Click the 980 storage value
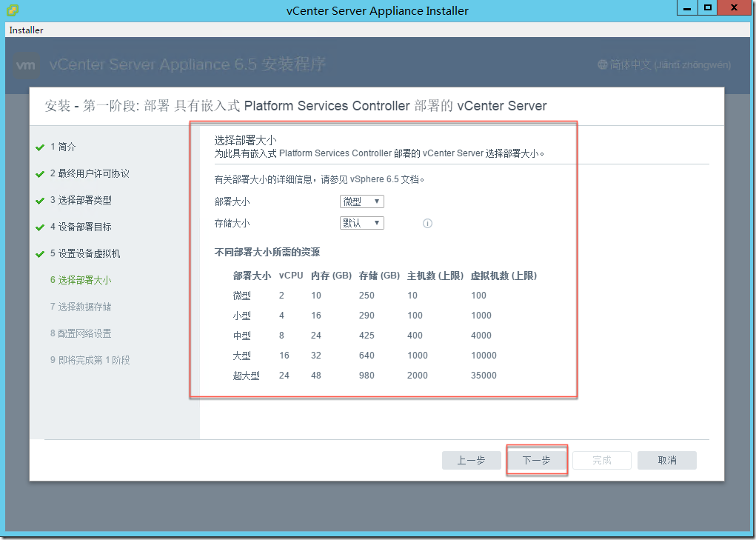 click(x=367, y=375)
